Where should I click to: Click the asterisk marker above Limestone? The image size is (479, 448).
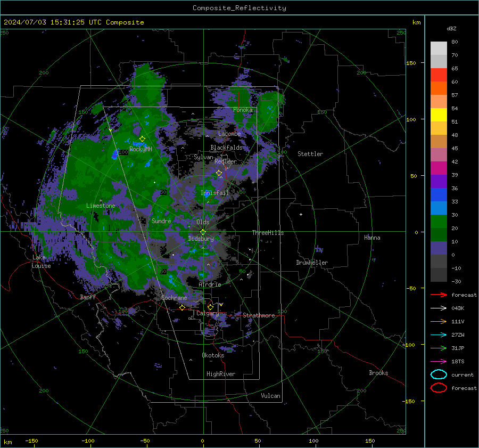pos(101,201)
